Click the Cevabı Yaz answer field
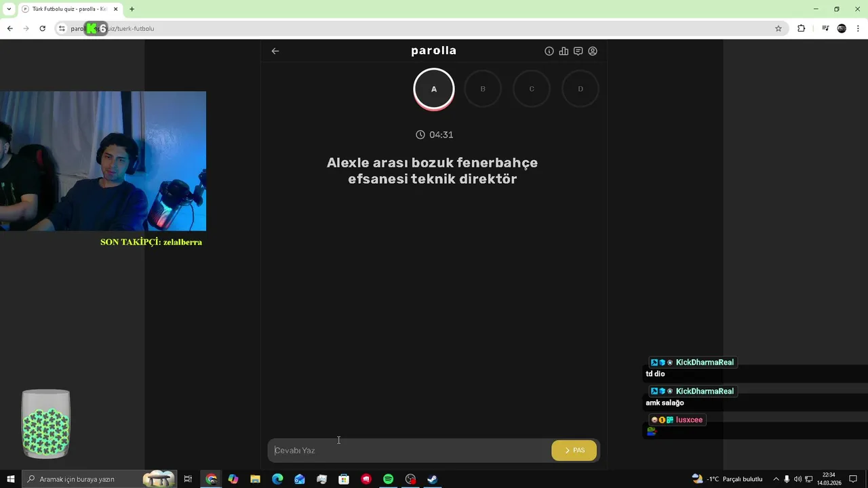868x488 pixels. (409, 450)
